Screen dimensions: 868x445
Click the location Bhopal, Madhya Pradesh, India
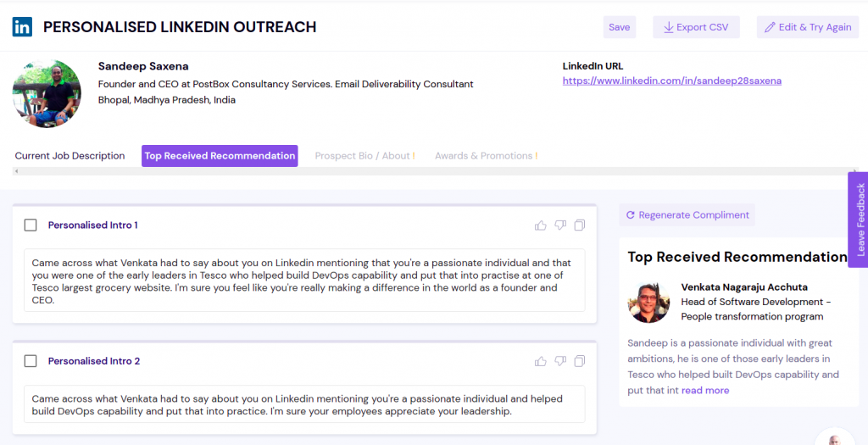pyautogui.click(x=167, y=100)
